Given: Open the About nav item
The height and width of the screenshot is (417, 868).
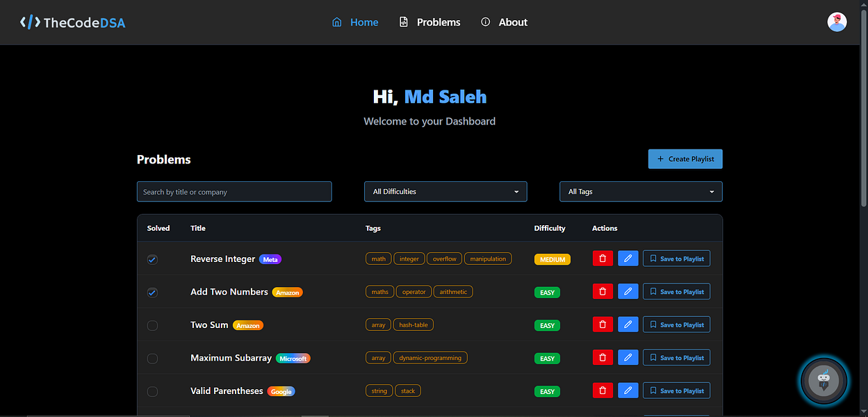Looking at the screenshot, I should click(504, 22).
